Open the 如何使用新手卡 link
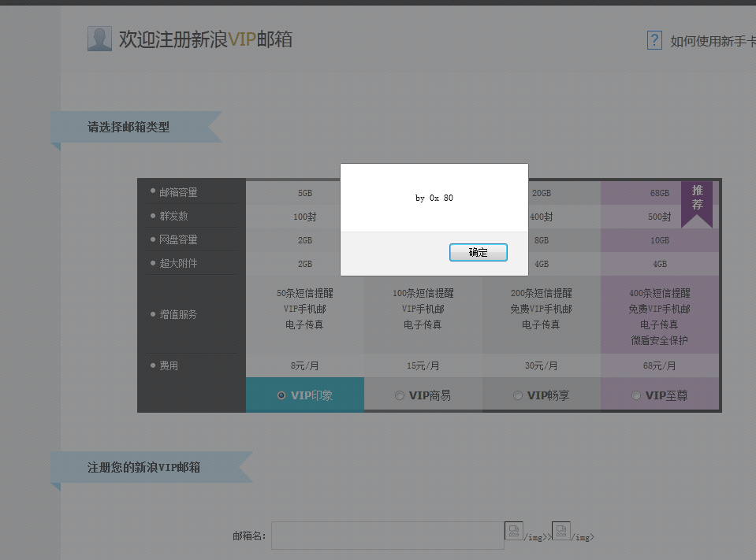 pyautogui.click(x=713, y=42)
